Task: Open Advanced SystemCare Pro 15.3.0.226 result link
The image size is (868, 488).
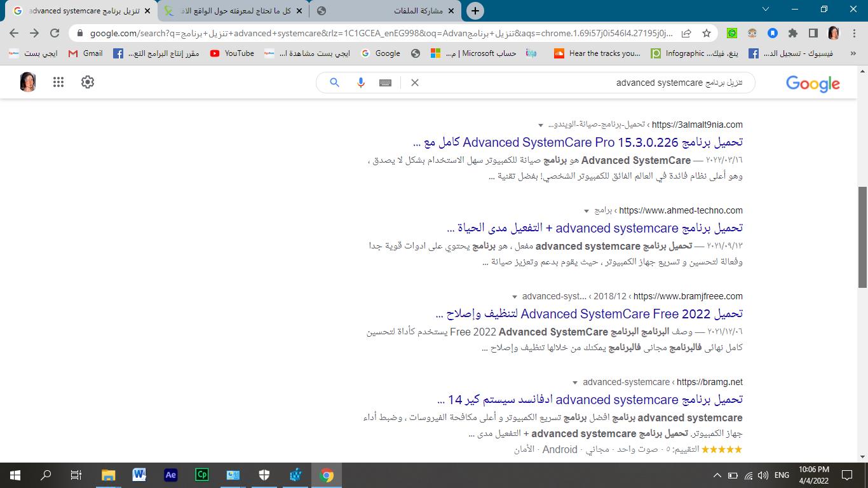Action: [578, 142]
